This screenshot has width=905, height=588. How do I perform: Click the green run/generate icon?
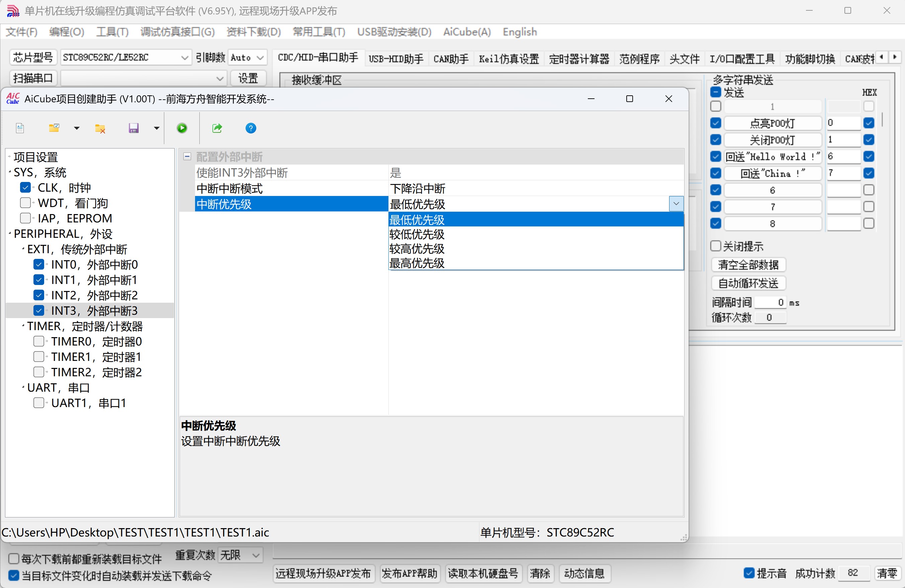point(182,128)
